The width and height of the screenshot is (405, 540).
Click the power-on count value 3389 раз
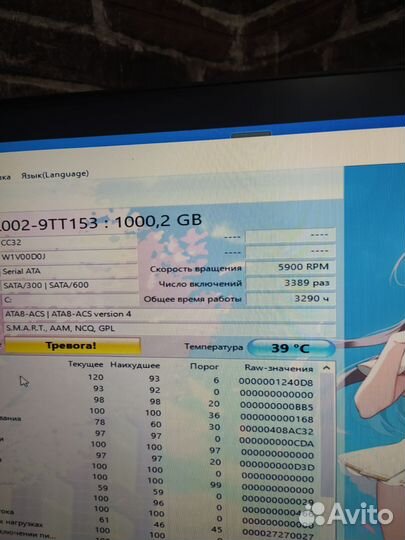click(291, 283)
